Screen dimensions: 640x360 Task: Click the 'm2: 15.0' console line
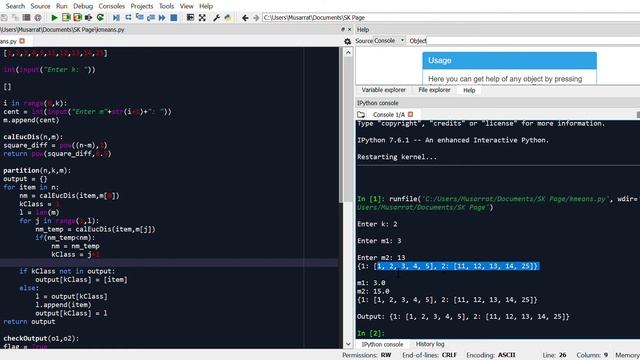point(373,291)
